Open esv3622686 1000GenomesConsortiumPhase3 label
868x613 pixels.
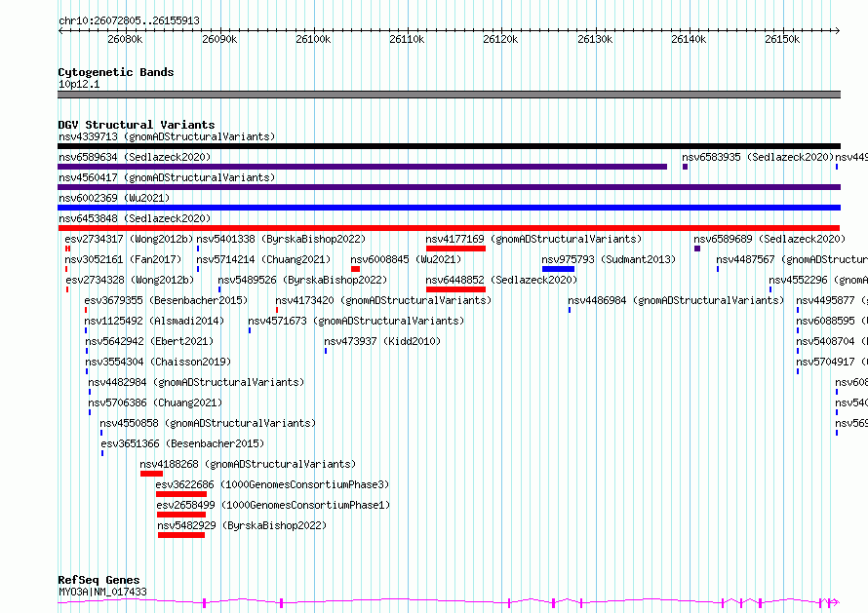pyautogui.click(x=272, y=484)
